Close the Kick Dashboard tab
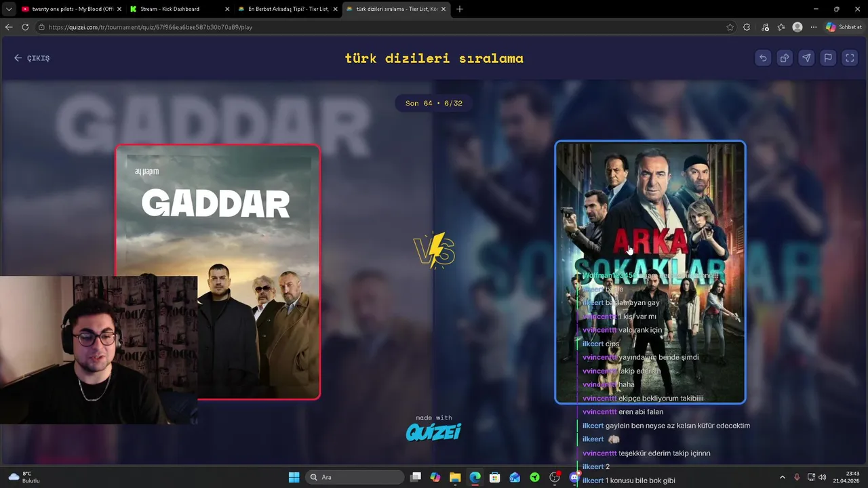Screen dimensions: 868x488 (x=227, y=9)
